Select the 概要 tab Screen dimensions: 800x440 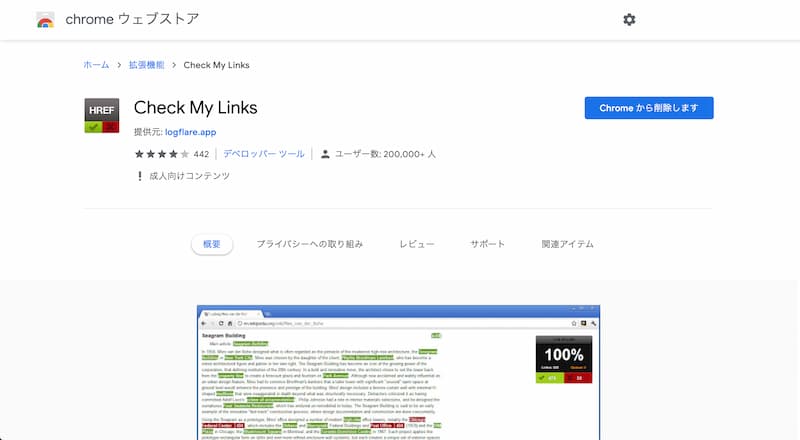212,244
